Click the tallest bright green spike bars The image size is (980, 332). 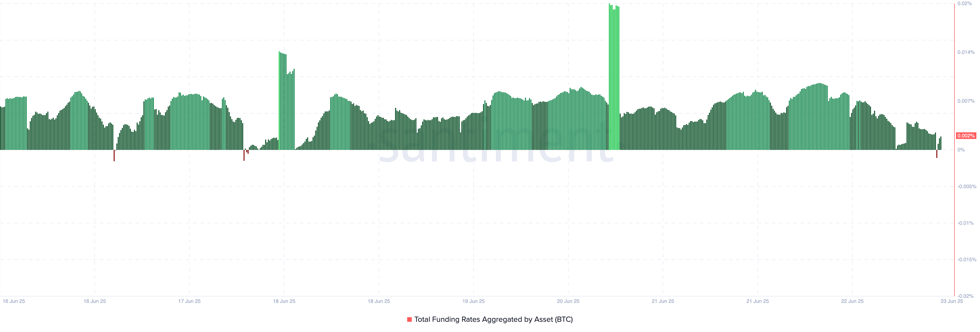(614, 76)
